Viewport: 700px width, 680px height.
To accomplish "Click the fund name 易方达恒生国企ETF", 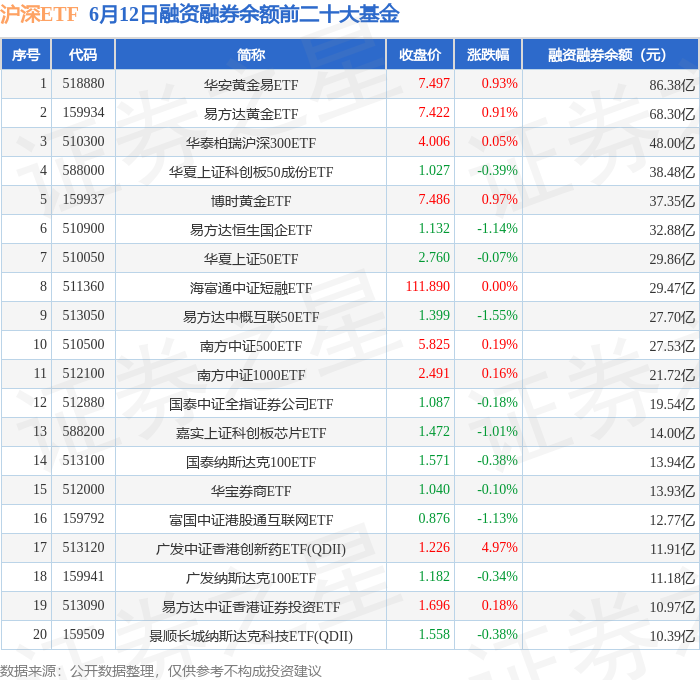I will coord(251,230).
